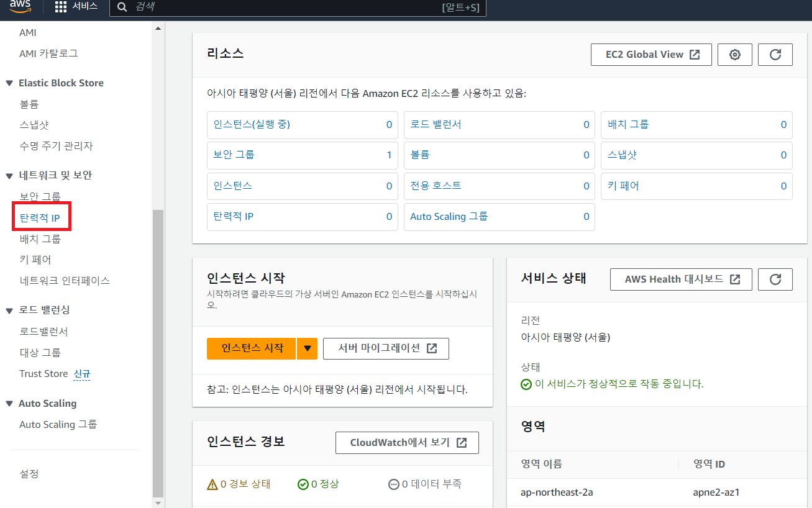Collapse the 네트워크 및 보안 section
The width and height of the screenshot is (812, 508).
coord(9,176)
